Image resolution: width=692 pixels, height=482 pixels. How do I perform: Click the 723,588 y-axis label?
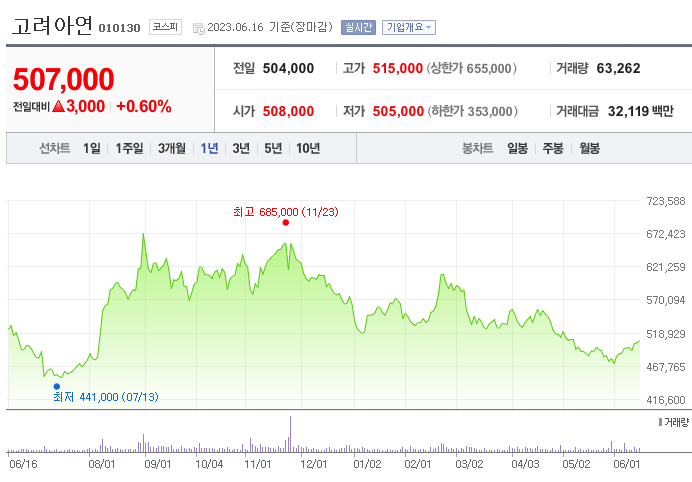(666, 201)
